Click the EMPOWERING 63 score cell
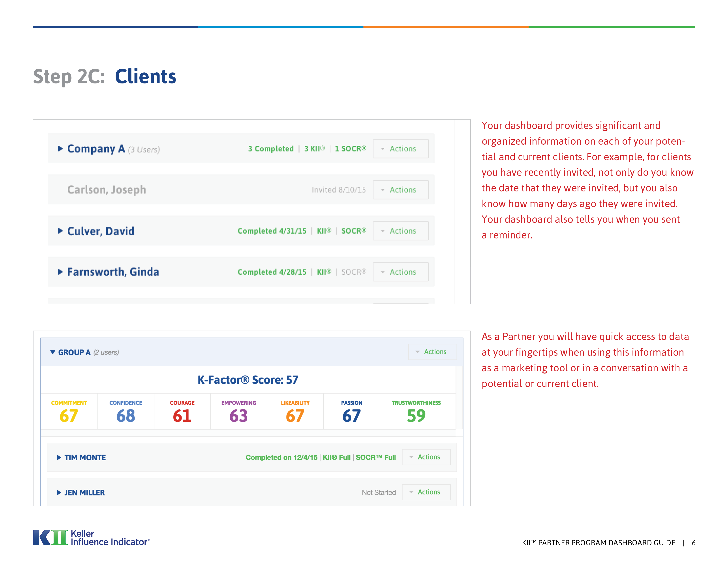 click(239, 411)
